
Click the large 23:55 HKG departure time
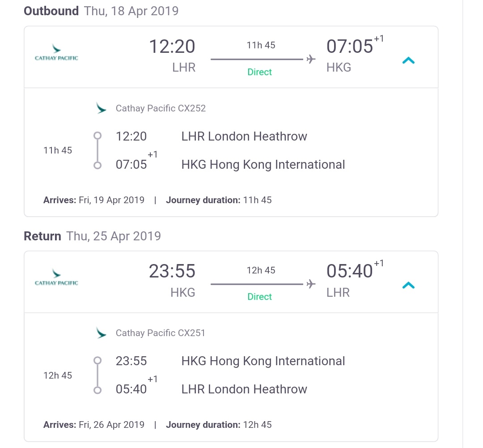tap(172, 272)
